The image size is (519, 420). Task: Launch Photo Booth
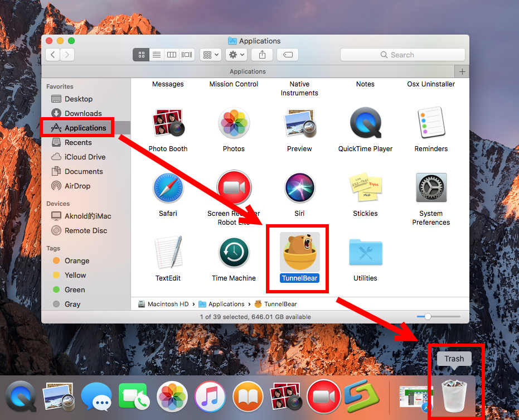tap(168, 123)
